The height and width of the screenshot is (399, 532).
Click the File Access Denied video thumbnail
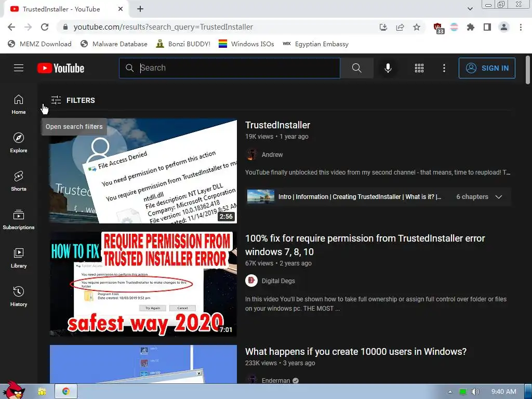[x=143, y=171]
